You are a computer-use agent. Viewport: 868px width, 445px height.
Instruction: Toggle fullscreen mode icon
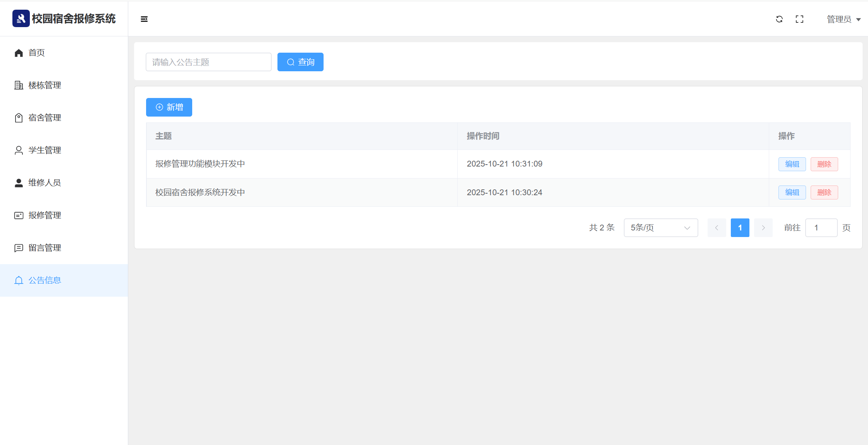[799, 19]
